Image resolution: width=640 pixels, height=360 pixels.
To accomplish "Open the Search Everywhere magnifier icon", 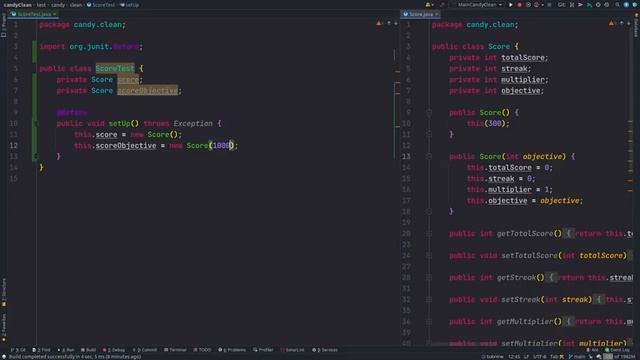I will 617,5.
